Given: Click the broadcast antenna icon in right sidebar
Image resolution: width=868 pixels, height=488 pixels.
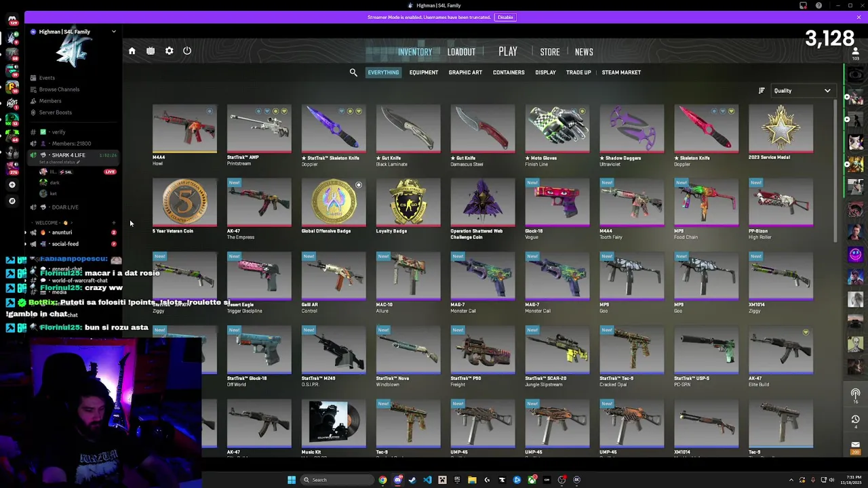Looking at the screenshot, I should tap(855, 394).
